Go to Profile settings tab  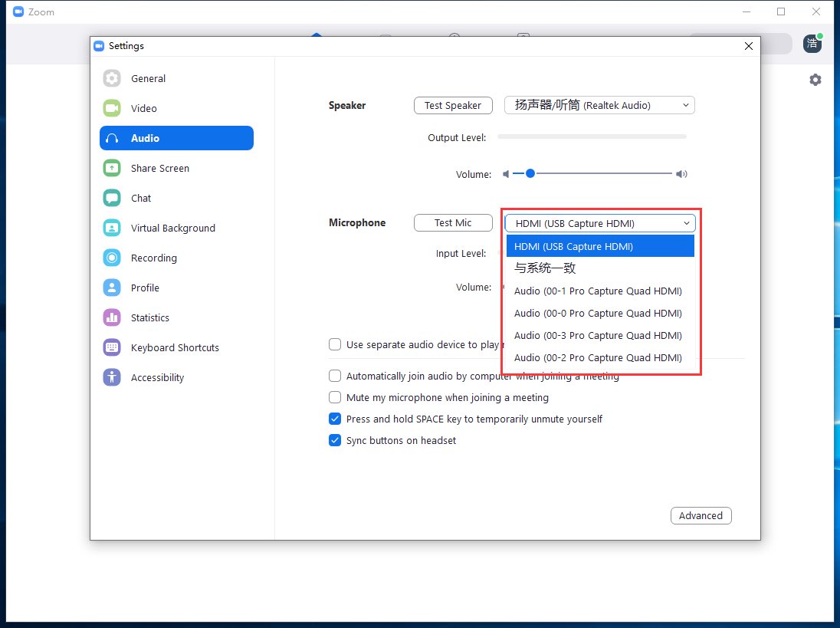pyautogui.click(x=176, y=288)
